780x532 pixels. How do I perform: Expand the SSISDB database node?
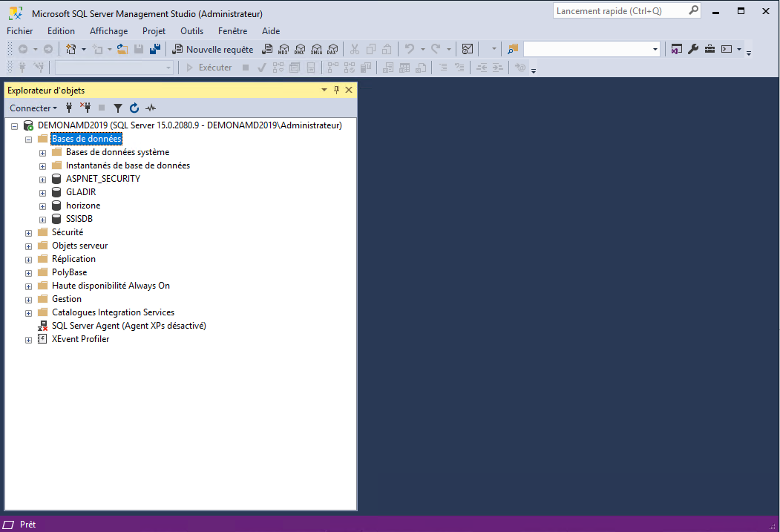(43, 220)
